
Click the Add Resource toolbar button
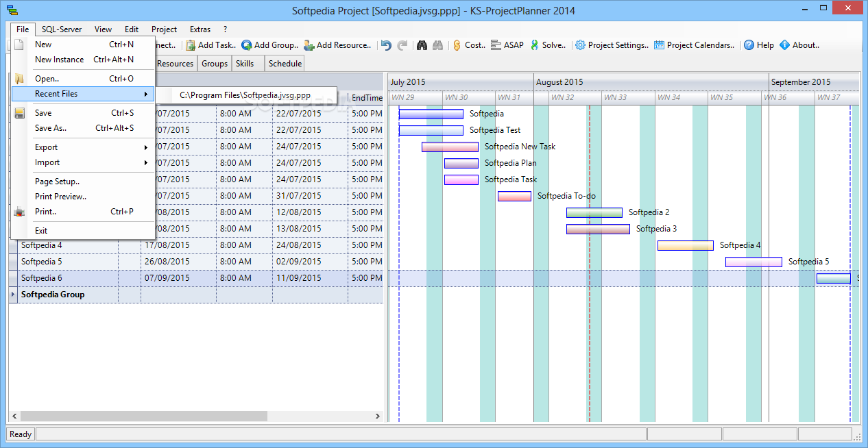(337, 45)
